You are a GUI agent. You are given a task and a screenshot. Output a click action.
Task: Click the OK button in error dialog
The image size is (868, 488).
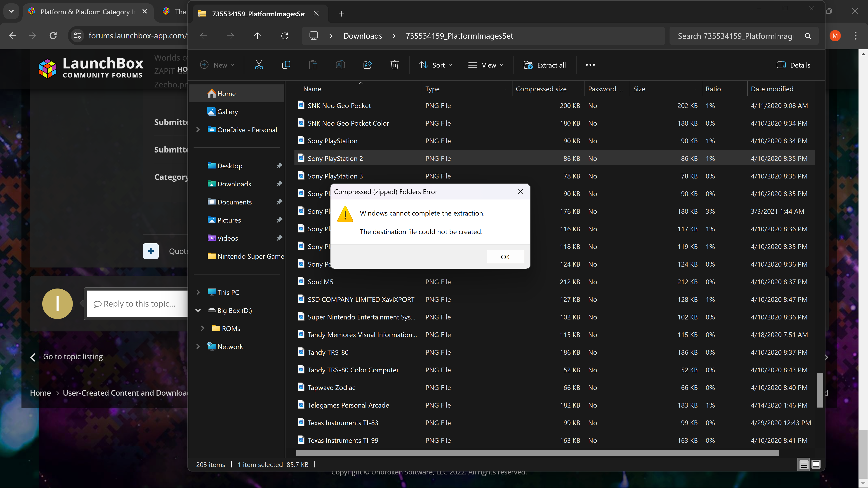[505, 257]
